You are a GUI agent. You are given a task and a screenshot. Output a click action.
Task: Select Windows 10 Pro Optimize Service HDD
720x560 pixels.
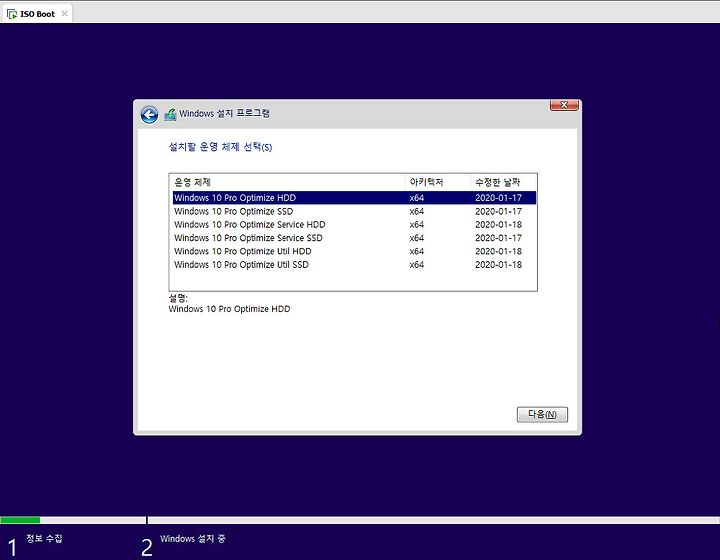(x=354, y=224)
